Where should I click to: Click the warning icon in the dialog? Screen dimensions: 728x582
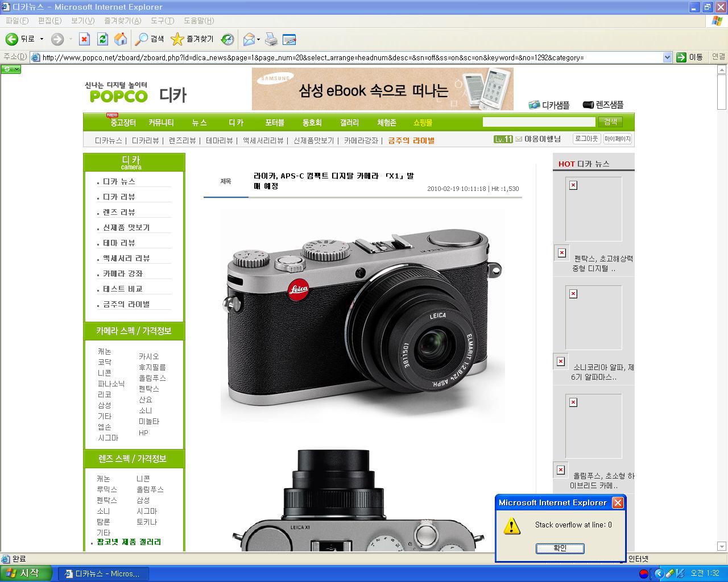coord(512,526)
